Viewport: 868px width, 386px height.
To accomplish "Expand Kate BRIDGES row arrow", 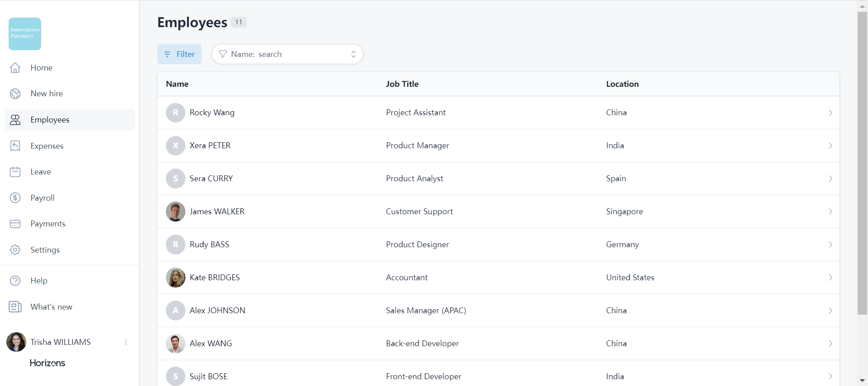I will pos(830,278).
